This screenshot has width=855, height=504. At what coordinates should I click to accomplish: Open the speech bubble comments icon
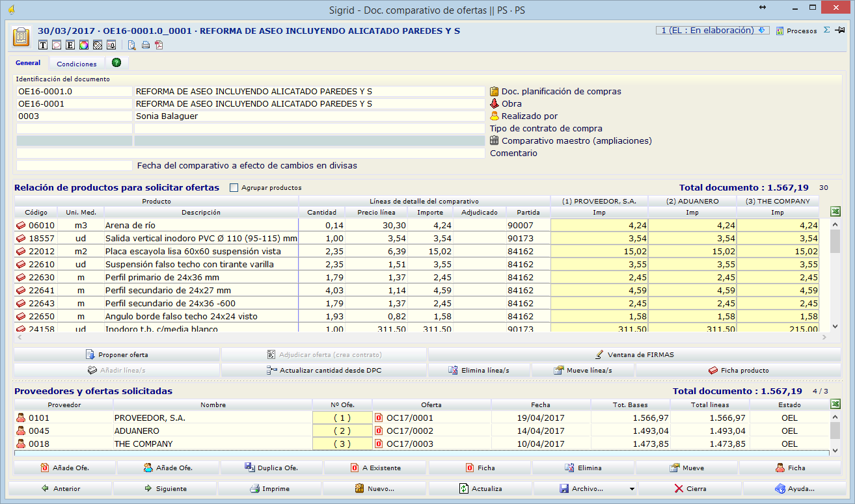pyautogui.click(x=57, y=45)
